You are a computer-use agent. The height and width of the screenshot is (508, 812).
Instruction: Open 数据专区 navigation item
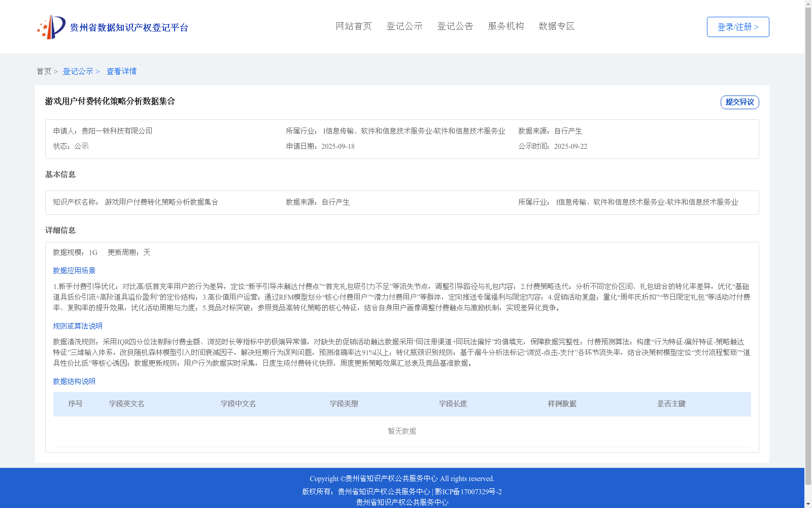[557, 26]
